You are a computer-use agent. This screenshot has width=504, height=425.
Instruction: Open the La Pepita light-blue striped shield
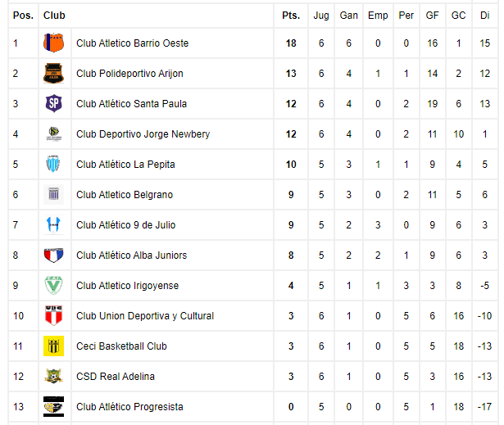[x=53, y=164]
